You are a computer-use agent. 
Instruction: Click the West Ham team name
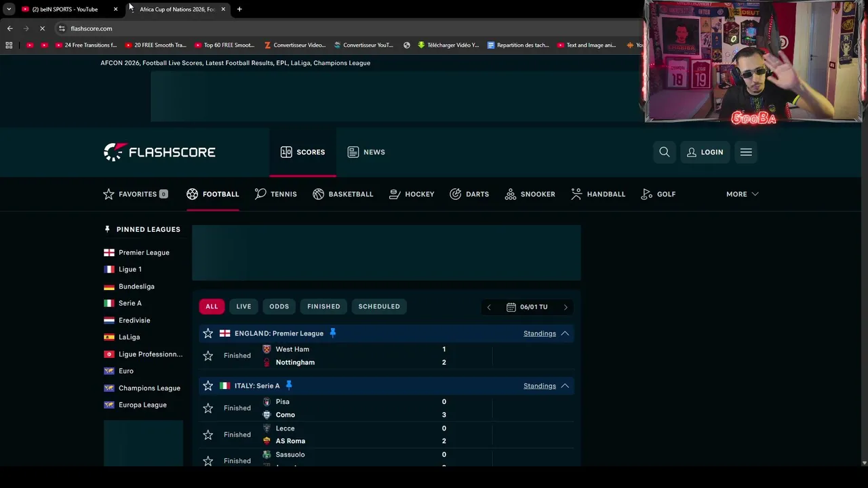pos(292,349)
